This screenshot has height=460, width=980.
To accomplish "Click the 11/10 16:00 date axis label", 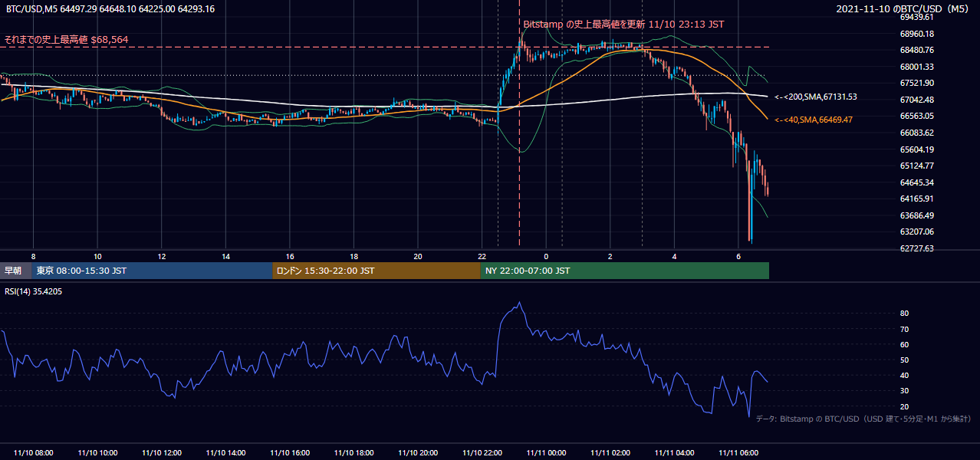I will 290,453.
